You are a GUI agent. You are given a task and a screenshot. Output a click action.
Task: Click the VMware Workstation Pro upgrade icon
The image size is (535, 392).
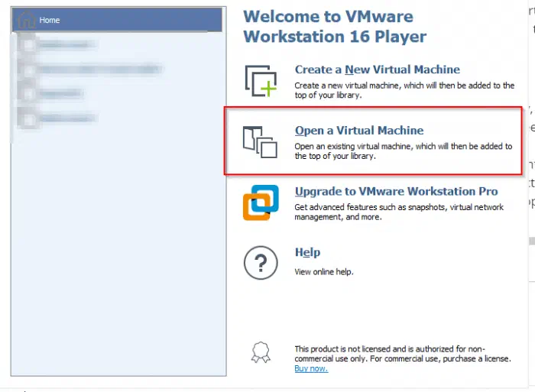point(261,202)
